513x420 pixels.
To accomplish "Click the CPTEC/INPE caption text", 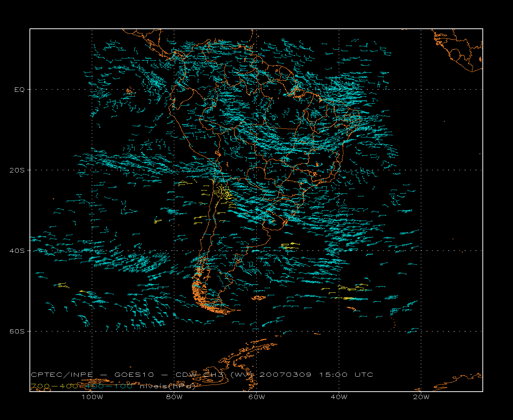I will 62,375.
